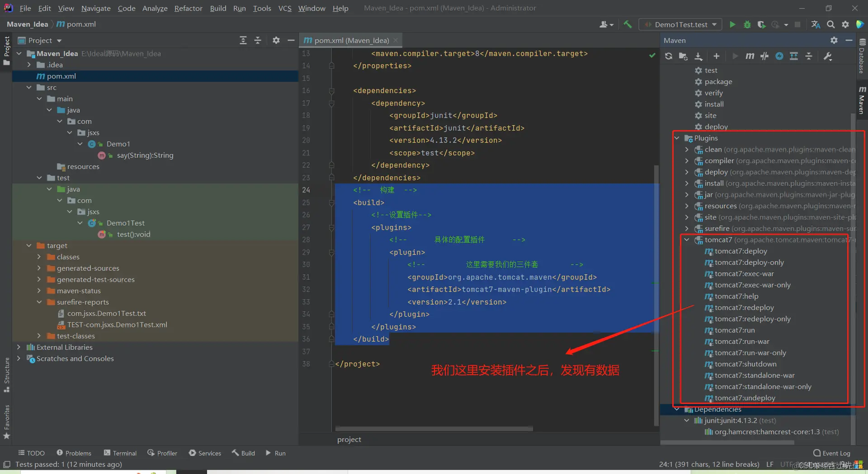The width and height of the screenshot is (868, 474).
Task: Expand all in the Project panel toolbar
Action: click(243, 40)
